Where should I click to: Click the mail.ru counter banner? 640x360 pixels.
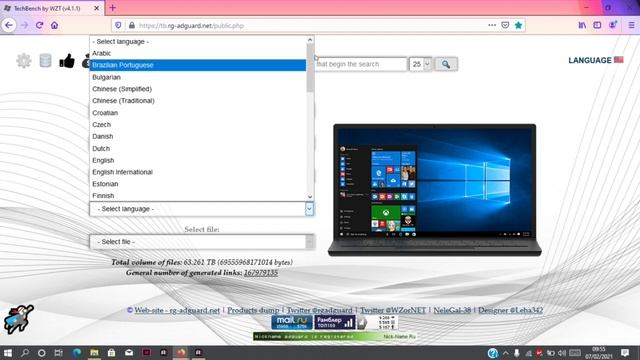tap(292, 322)
